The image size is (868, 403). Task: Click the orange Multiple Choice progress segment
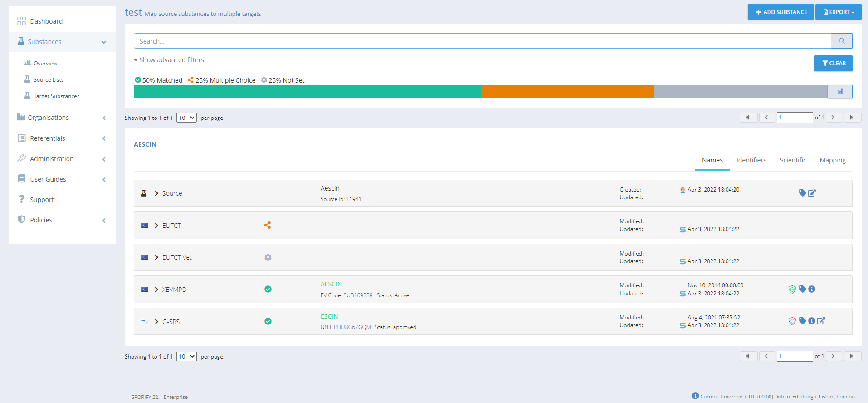pos(567,92)
